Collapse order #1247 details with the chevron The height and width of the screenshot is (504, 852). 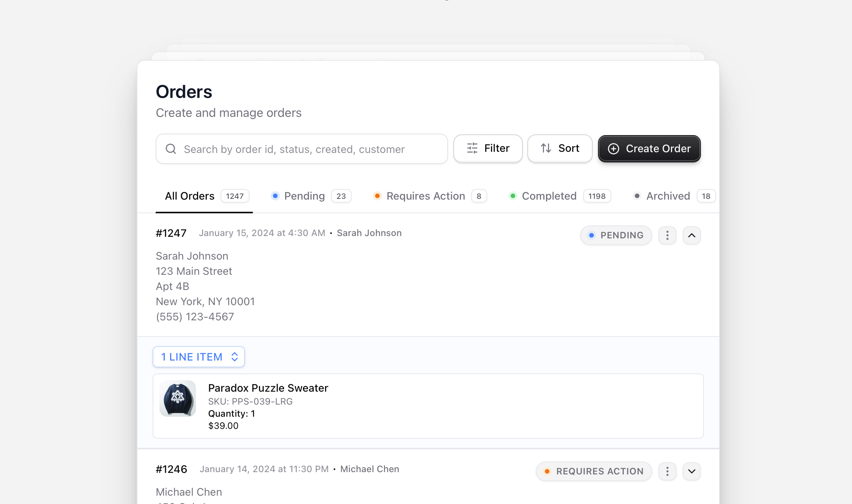pos(692,235)
